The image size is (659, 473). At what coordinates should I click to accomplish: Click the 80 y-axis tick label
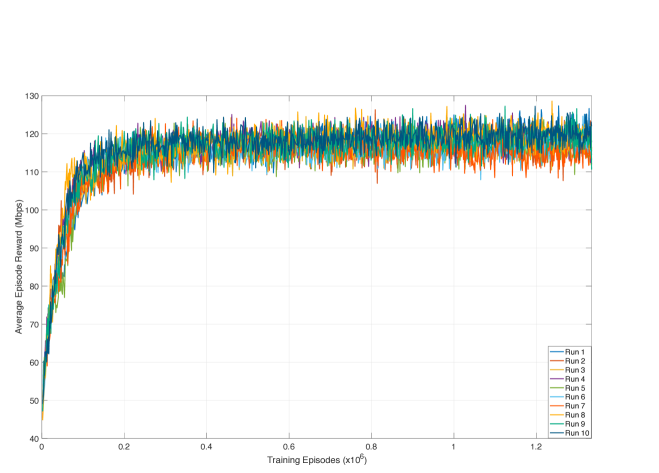click(34, 287)
